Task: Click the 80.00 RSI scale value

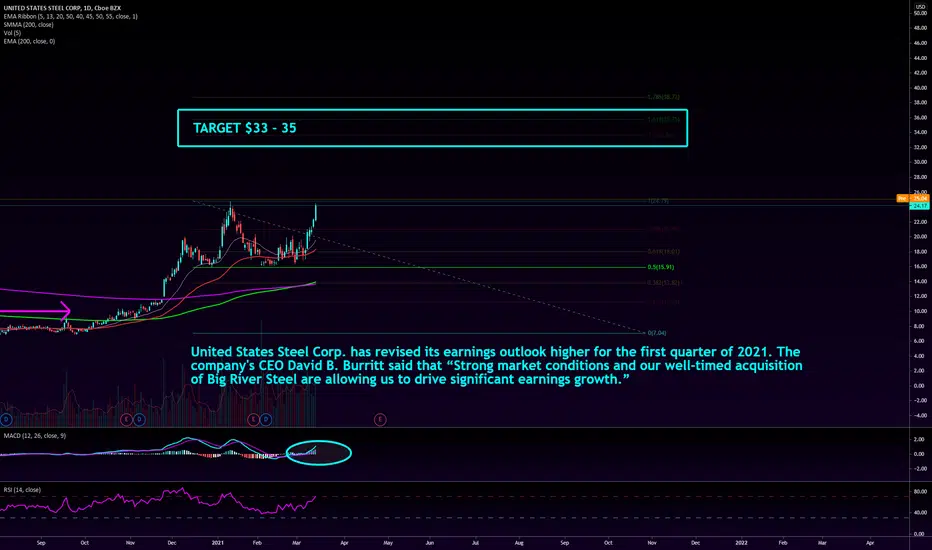Action: [x=920, y=492]
